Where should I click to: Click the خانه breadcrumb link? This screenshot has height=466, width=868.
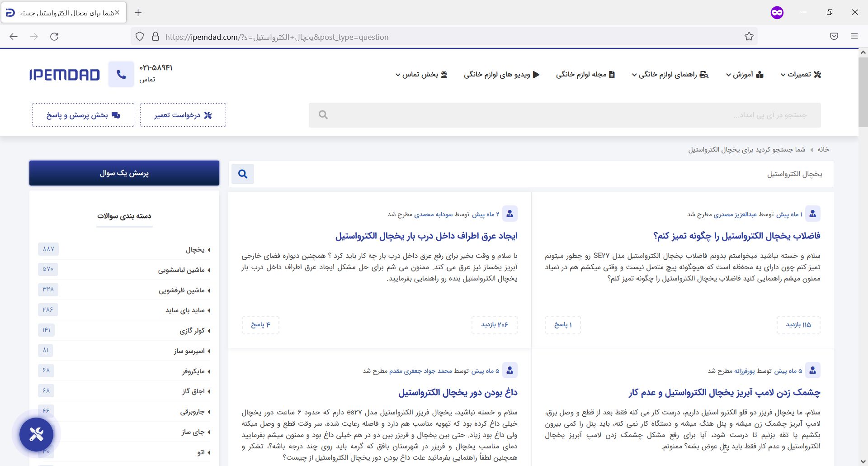[x=823, y=150]
